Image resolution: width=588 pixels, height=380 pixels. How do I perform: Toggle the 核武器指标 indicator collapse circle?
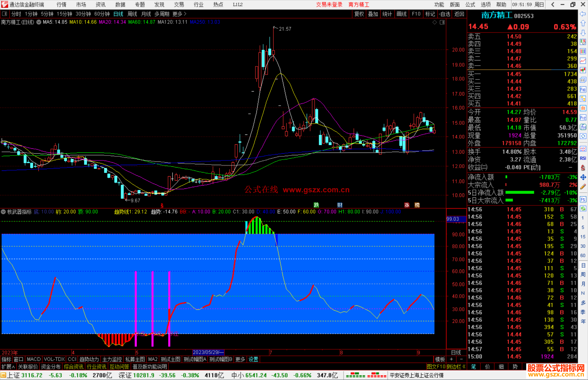tap(4, 212)
